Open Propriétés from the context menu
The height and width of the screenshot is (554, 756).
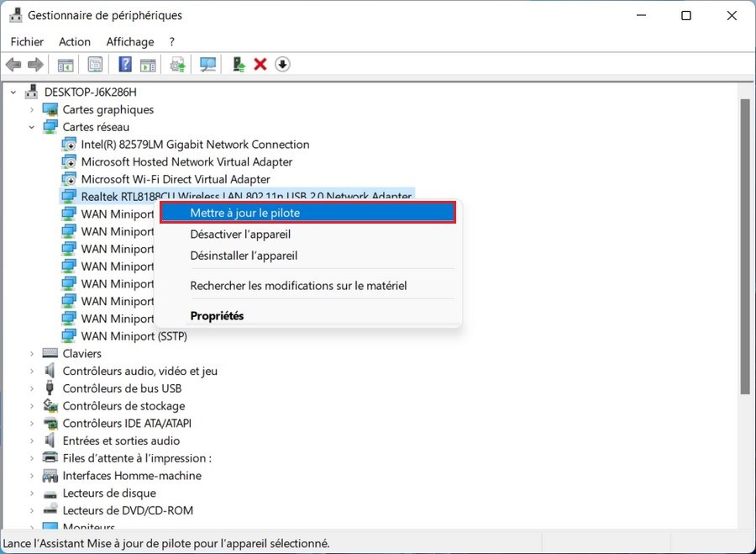click(x=308, y=315)
